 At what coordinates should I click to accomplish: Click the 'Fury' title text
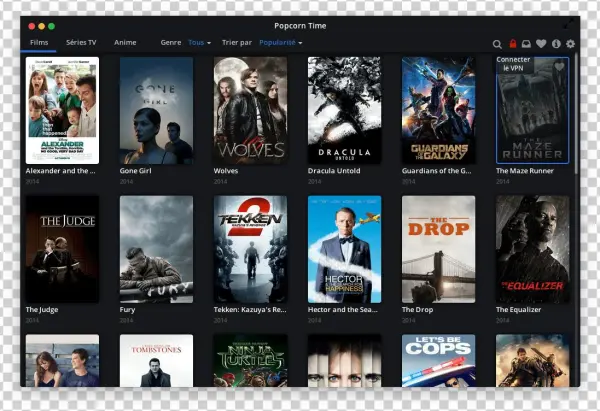[x=127, y=310]
